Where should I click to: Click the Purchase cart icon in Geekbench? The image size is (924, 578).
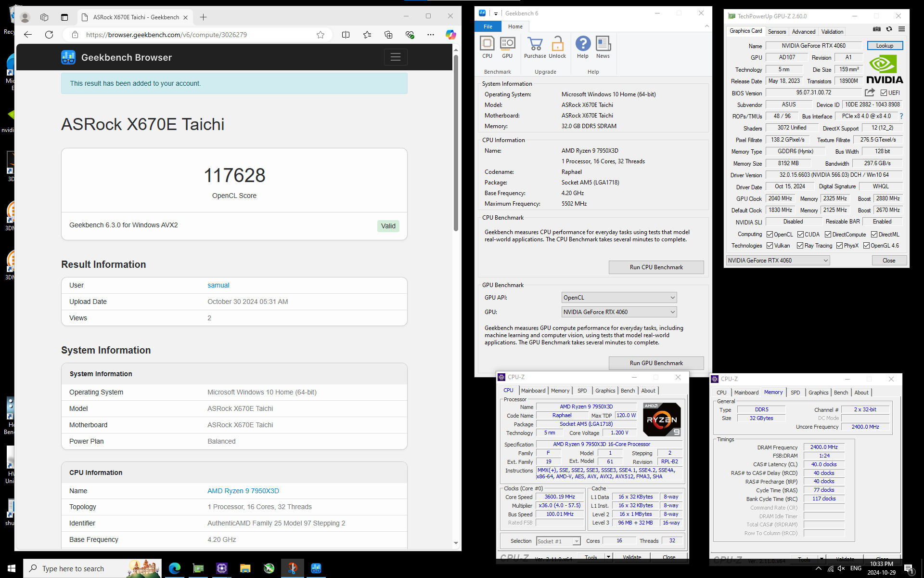(x=535, y=47)
